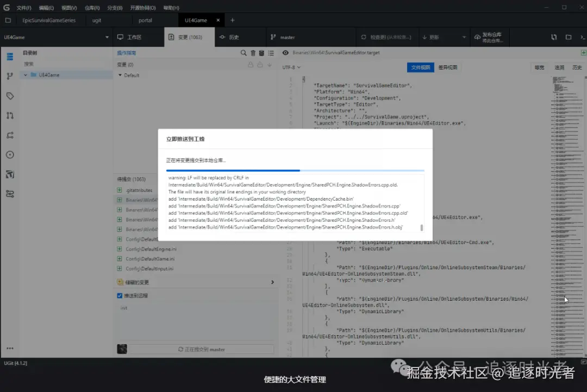Open the UE4Game repository dropdown
587x392 pixels.
(x=56, y=37)
